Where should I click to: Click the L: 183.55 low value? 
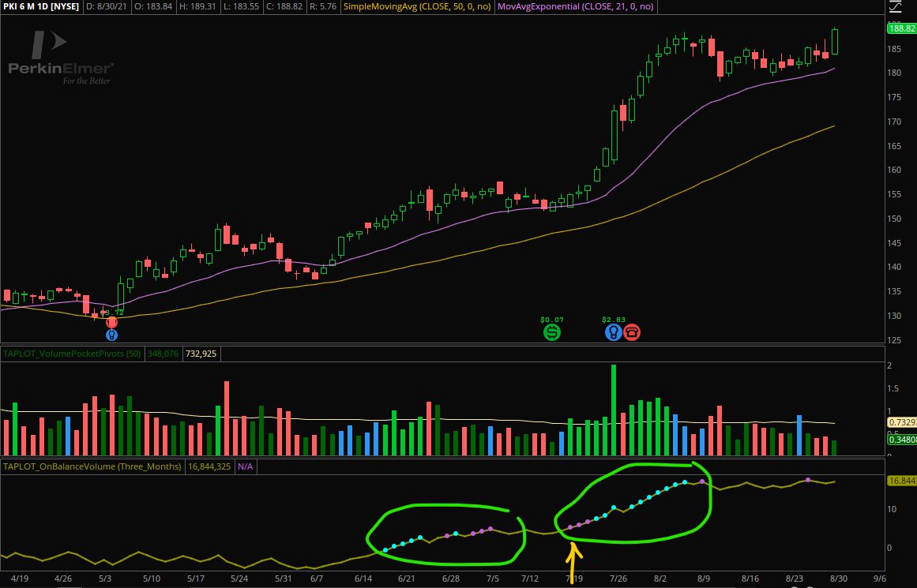tap(242, 6)
